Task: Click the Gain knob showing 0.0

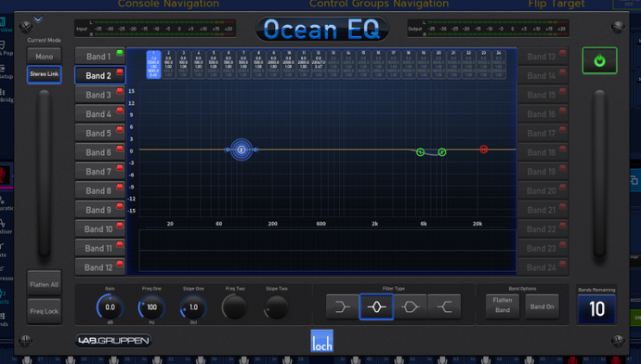Action: click(x=110, y=307)
